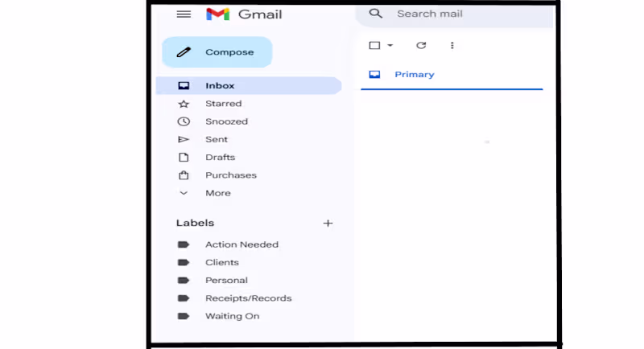Open the Inbox folder
This screenshot has width=644, height=349.
249,85
